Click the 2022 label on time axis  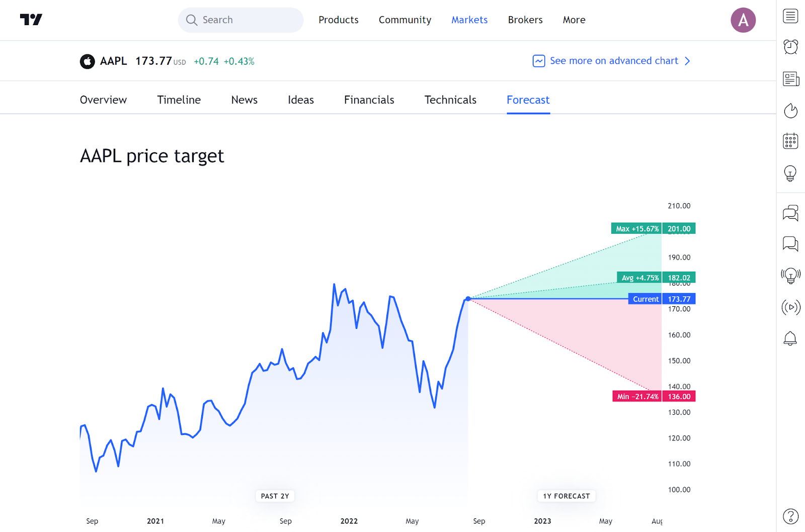click(349, 521)
